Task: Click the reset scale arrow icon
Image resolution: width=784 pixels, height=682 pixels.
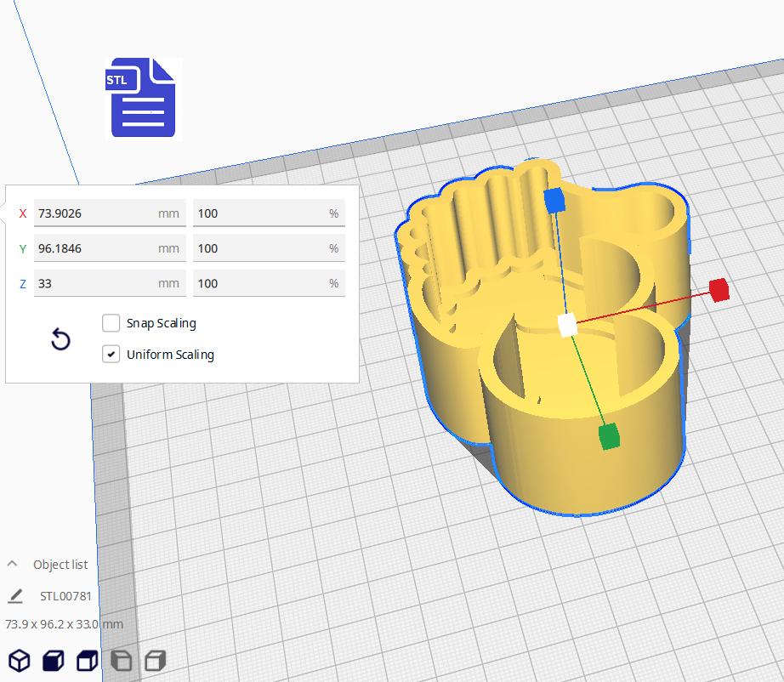Action: coord(60,339)
